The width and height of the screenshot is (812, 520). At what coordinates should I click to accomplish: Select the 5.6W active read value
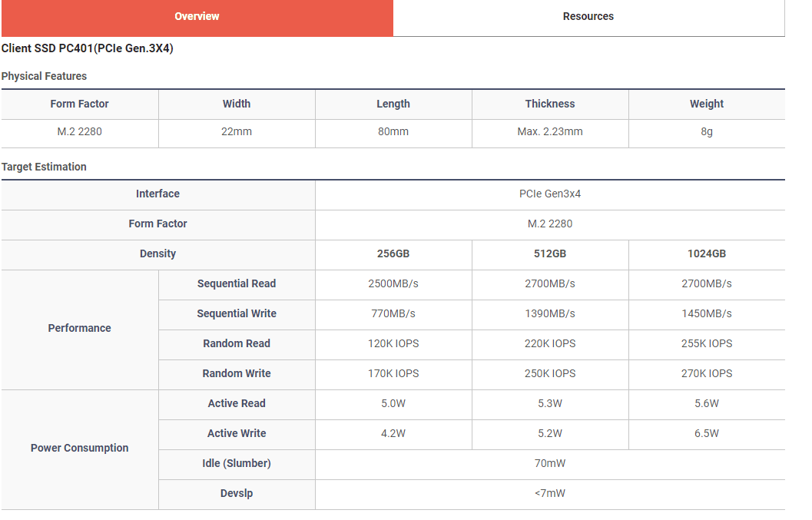pos(707,403)
